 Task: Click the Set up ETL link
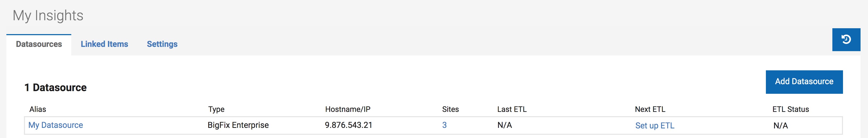pyautogui.click(x=654, y=125)
